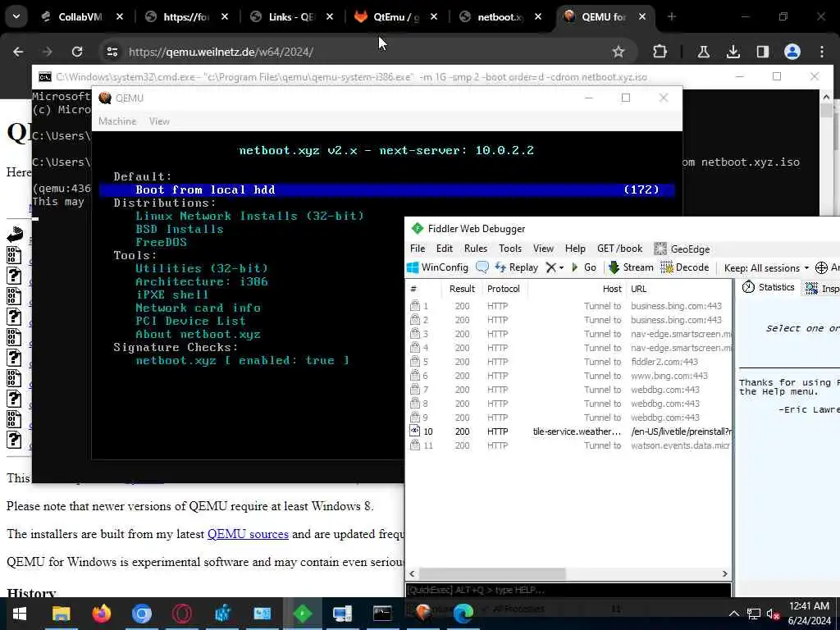The image size is (840, 630).
Task: Open Windows Start menu
Action: (20, 614)
